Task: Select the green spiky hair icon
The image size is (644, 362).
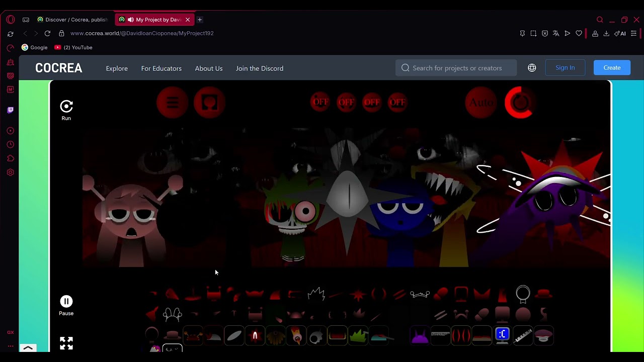Action: (358, 335)
